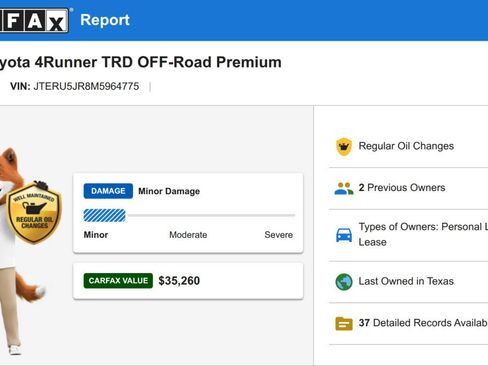
Task: Click the Minor label under the damage bar
Action: (x=96, y=235)
